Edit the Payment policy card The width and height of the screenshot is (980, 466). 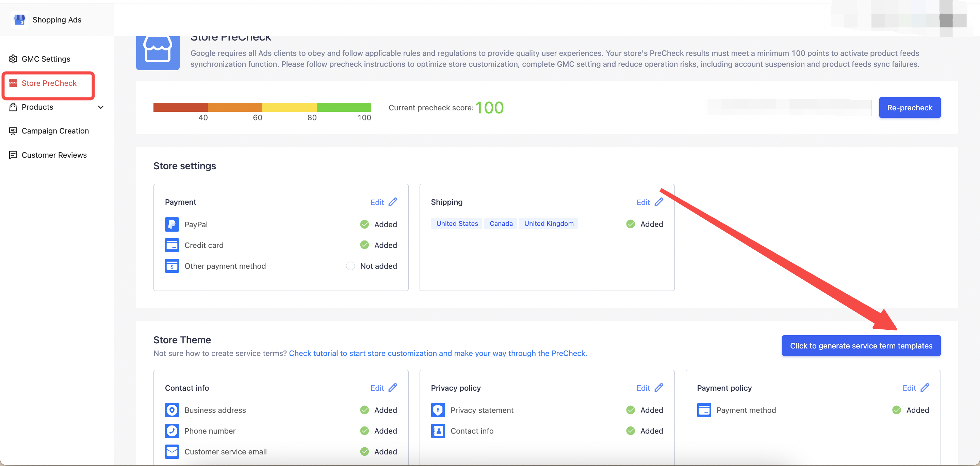(x=909, y=388)
